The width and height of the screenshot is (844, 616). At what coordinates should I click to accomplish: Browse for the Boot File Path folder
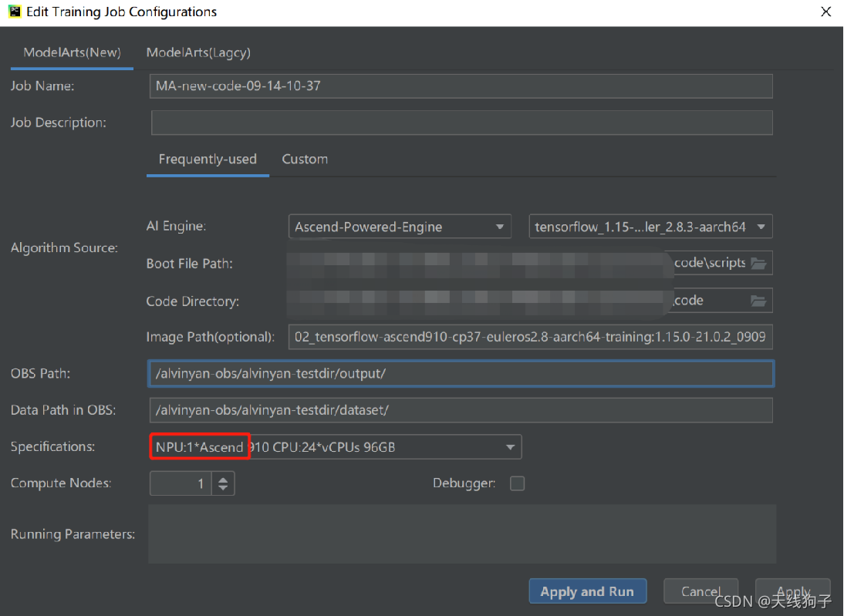tap(758, 263)
